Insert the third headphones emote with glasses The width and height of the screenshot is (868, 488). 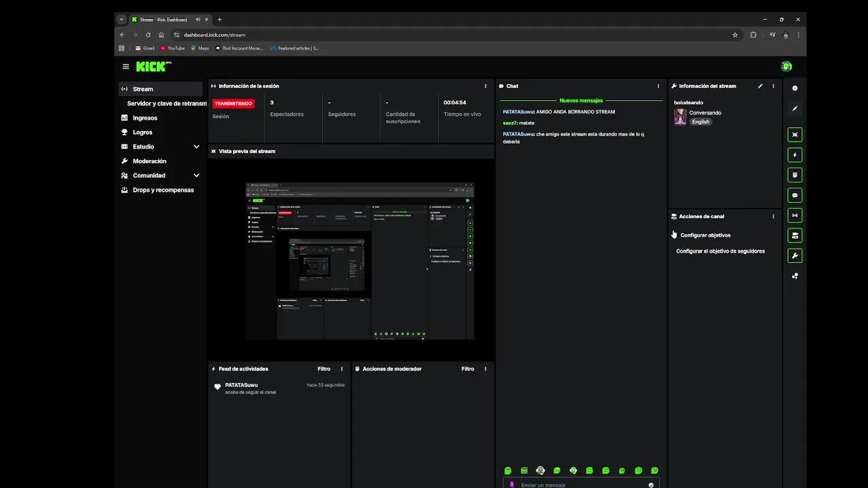[540, 470]
